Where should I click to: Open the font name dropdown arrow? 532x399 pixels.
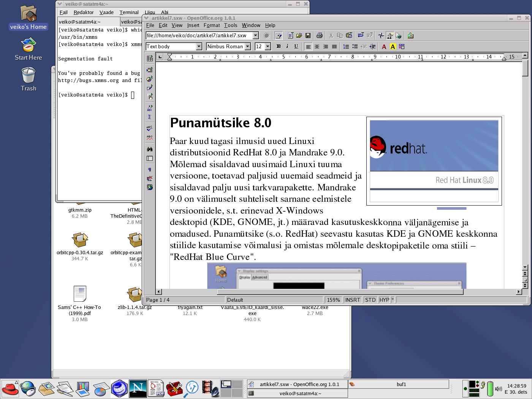248,46
